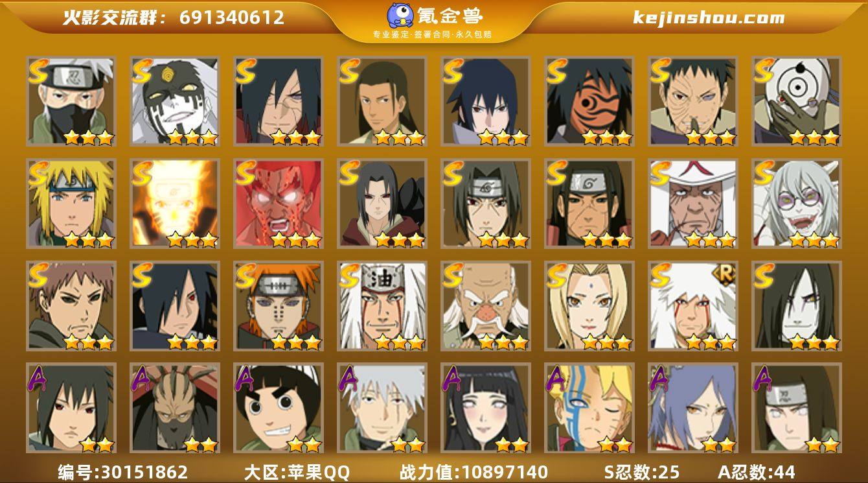Click the blue Kejinshou mascot logo icon
This screenshot has height=483, width=868.
tap(402, 16)
